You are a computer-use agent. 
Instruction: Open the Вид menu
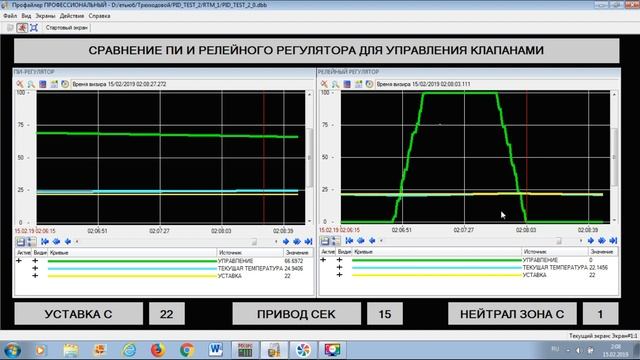[x=26, y=16]
